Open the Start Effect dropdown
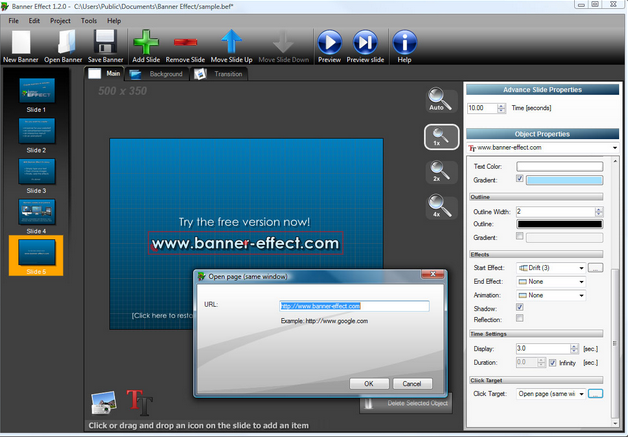Viewport: 628px width, 437px height. (x=551, y=268)
